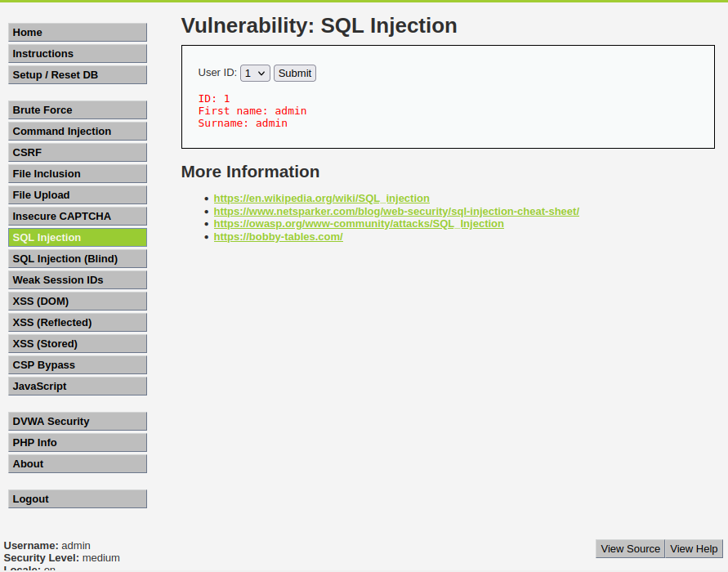Viewport: 728px width, 572px height.
Task: Switch to the XSS (DOM) page
Action: click(77, 301)
